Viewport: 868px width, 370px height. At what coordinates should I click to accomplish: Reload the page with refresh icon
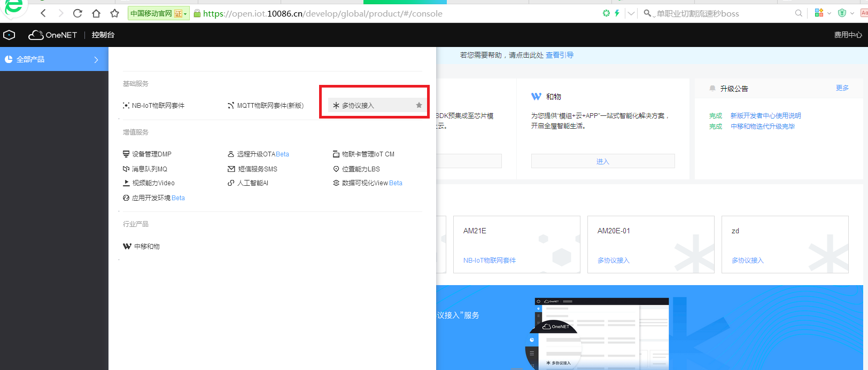77,13
